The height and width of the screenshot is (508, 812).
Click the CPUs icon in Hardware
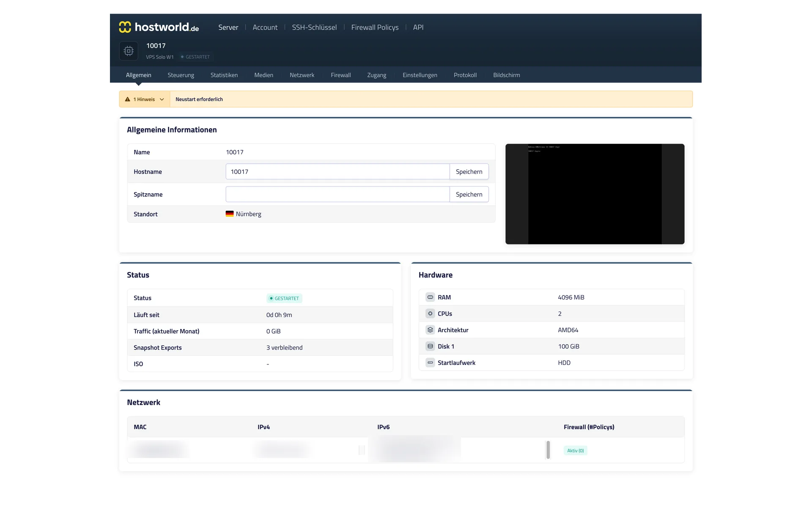430,314
